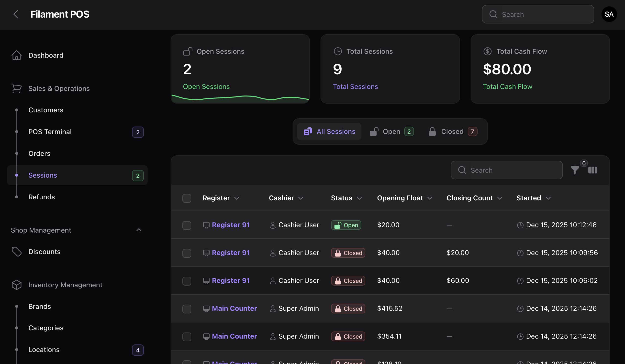
Task: Check the open Register 91 session row
Action: click(x=187, y=225)
